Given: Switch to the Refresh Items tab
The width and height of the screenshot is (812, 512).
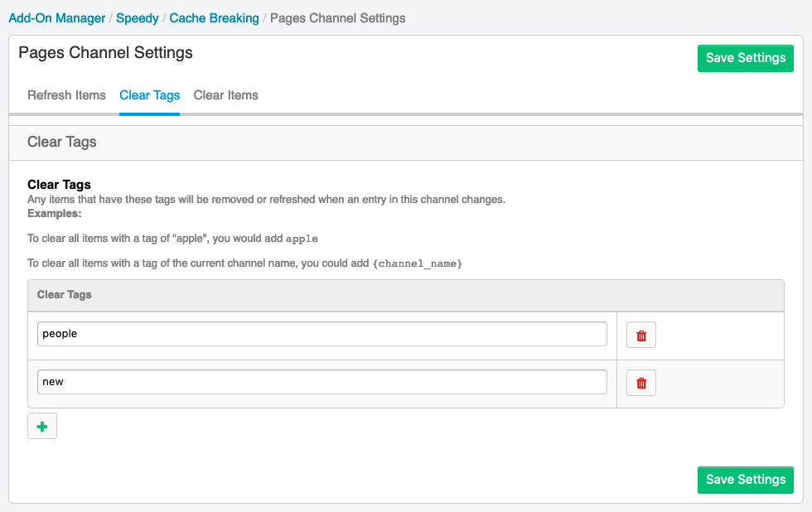Looking at the screenshot, I should click(x=66, y=95).
